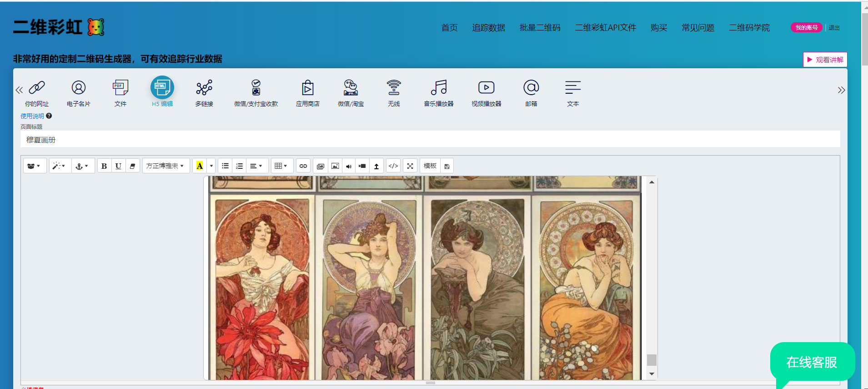This screenshot has width=868, height=389.
Task: Select the 音乐播放器 music player type
Action: click(x=439, y=94)
